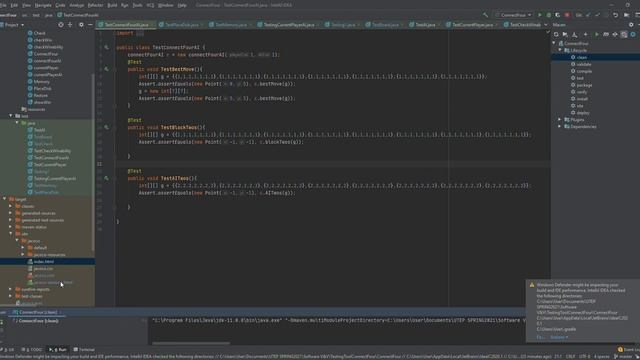The image size is (640, 360).
Task: Open Actions dropdown in Defender notification
Action: tap(559, 337)
